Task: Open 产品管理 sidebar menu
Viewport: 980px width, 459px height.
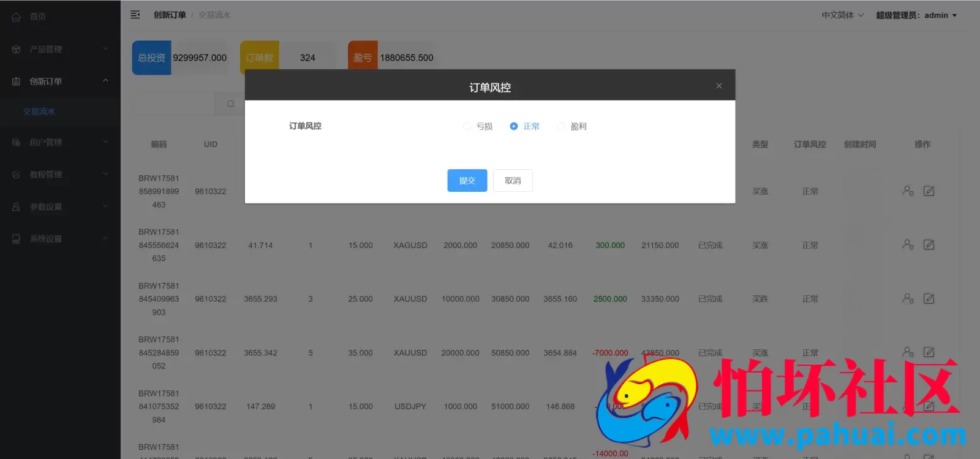Action: (x=60, y=49)
